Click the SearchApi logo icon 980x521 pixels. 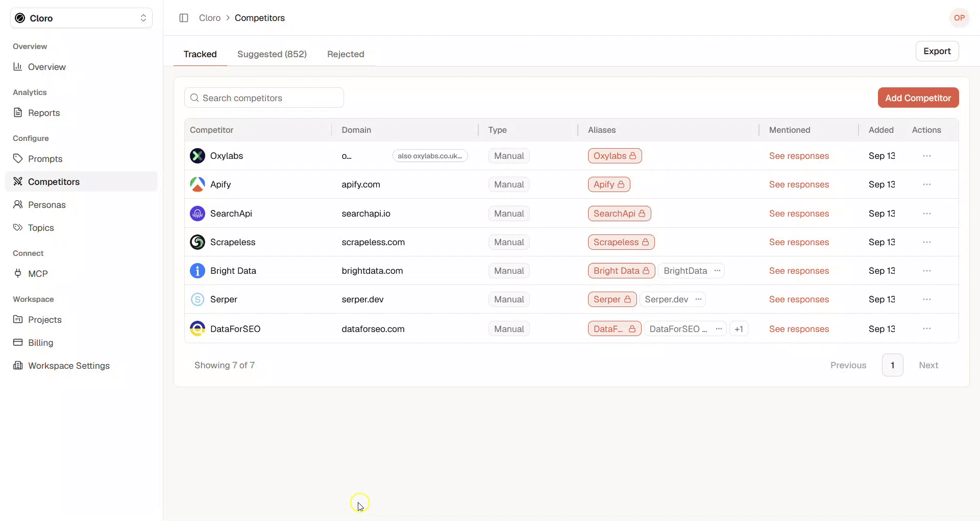coord(198,214)
